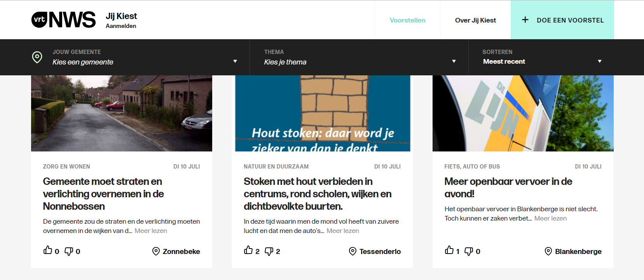This screenshot has height=280, width=644.
Task: Select the Tessenderlo location tag
Action: (375, 251)
